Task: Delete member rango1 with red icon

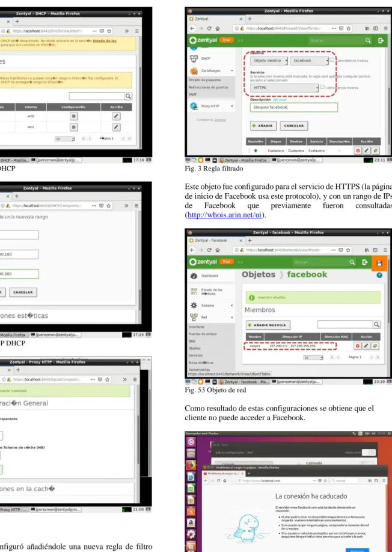Action: click(x=357, y=346)
